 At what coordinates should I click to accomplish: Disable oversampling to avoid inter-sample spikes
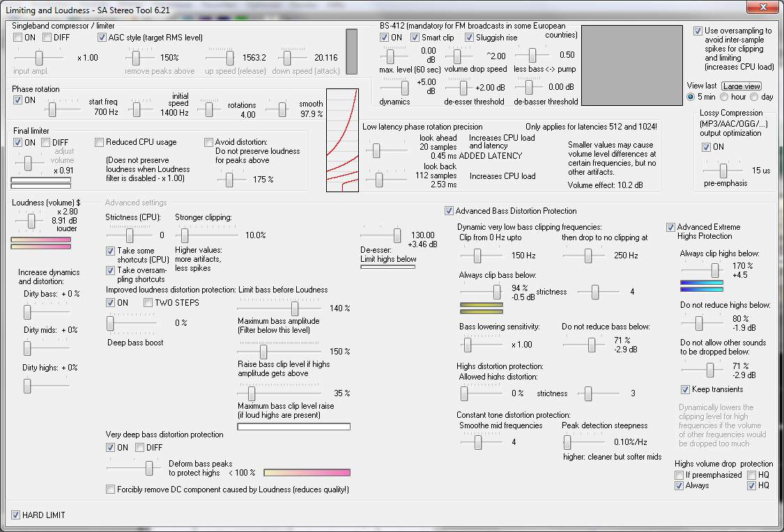click(698, 31)
